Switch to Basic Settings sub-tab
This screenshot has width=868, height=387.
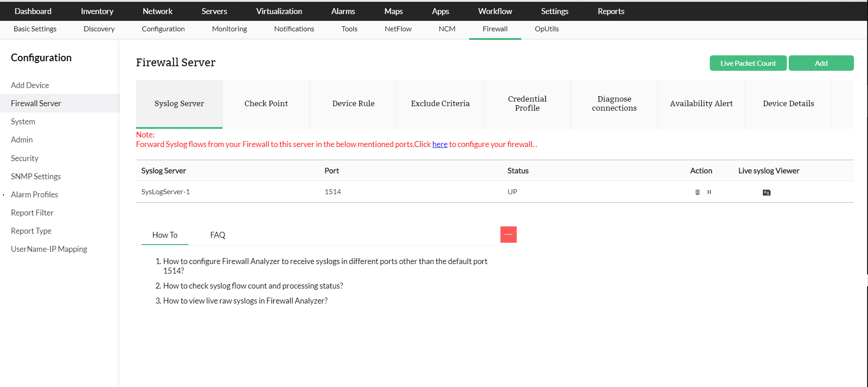pyautogui.click(x=35, y=29)
